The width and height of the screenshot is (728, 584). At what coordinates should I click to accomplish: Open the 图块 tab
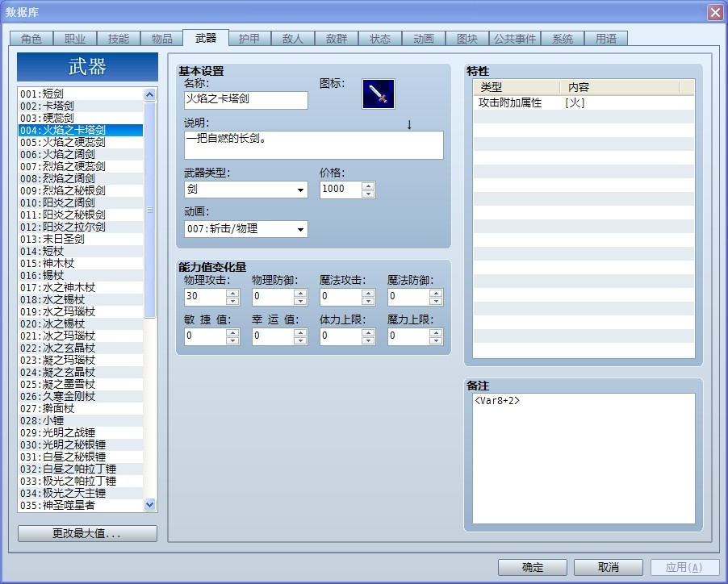click(x=467, y=39)
